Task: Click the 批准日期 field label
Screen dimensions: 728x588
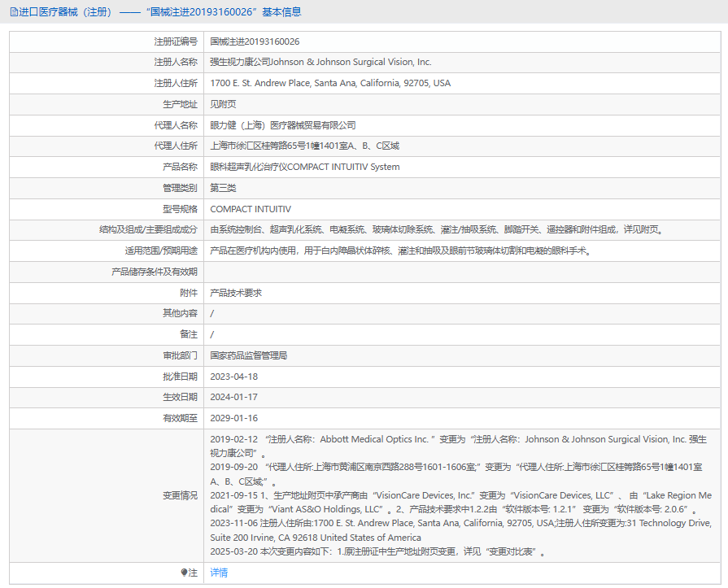Action: [180, 377]
